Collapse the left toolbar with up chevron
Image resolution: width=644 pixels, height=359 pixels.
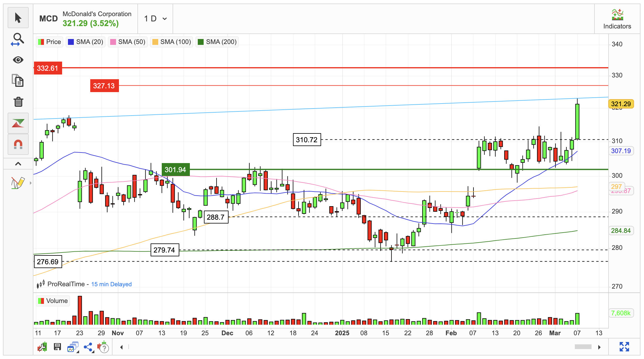tap(18, 164)
